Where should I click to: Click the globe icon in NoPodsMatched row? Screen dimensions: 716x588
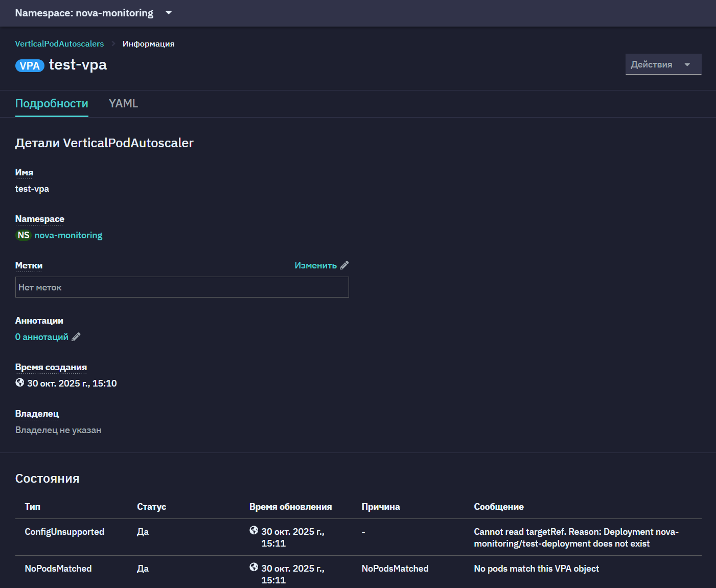tap(254, 567)
